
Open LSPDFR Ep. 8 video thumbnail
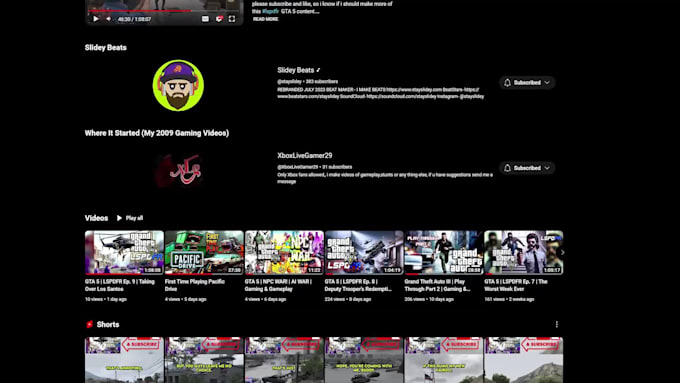(x=364, y=252)
